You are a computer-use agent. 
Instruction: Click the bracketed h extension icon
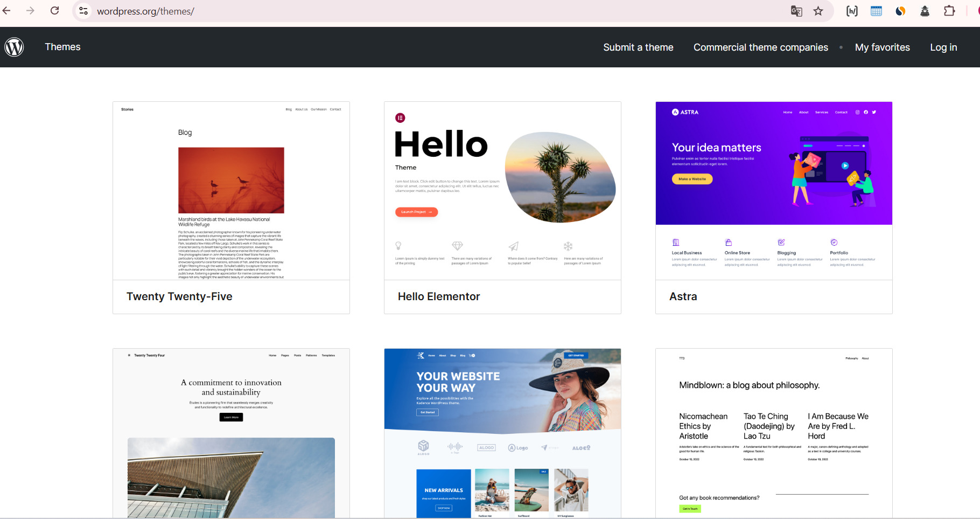852,11
